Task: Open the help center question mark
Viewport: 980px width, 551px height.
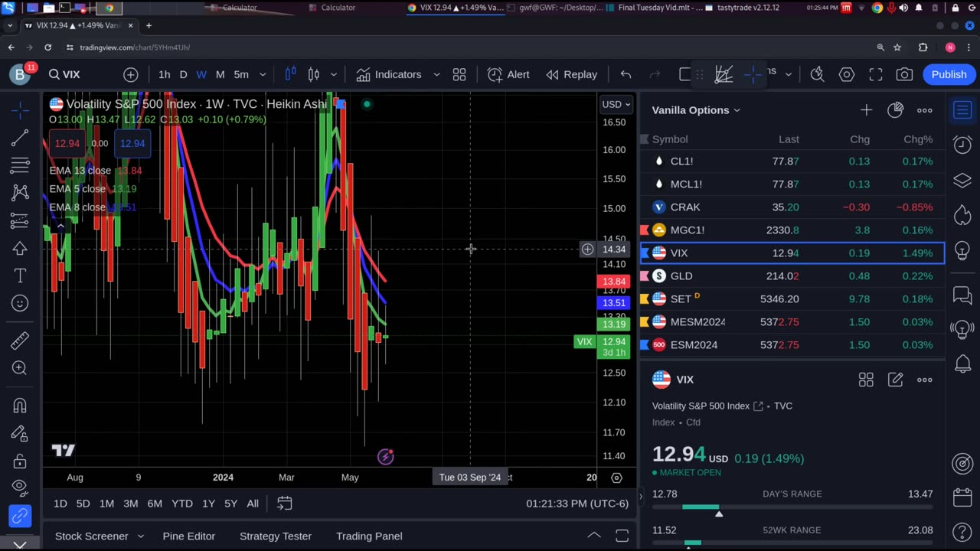Action: (962, 532)
